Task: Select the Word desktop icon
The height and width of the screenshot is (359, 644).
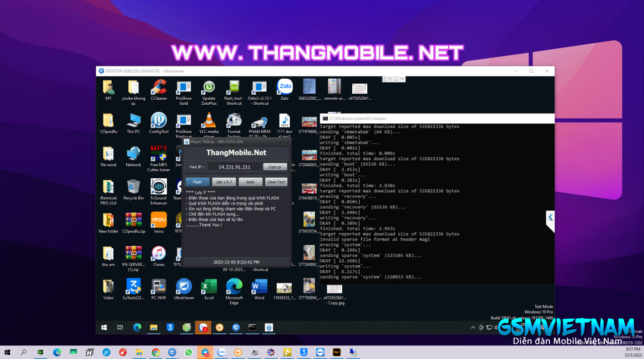Action: 259,290
